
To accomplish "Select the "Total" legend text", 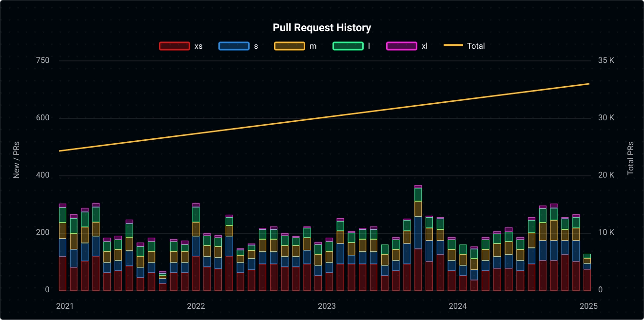I will 476,46.
